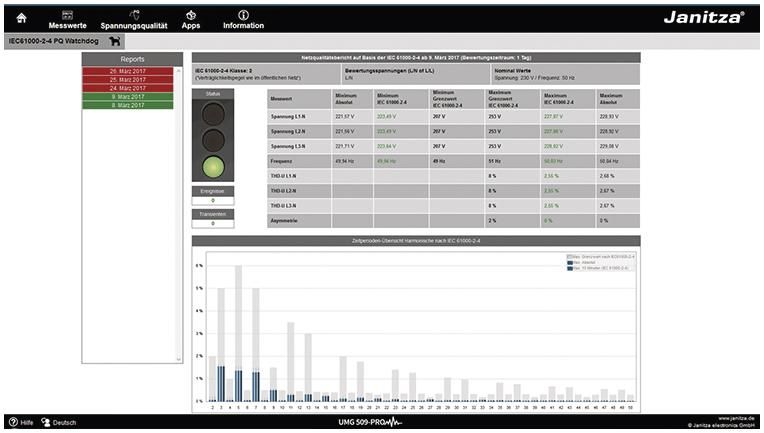Select the 26. März 2017 report
Image resolution: width=764 pixels, height=433 pixels.
click(128, 71)
